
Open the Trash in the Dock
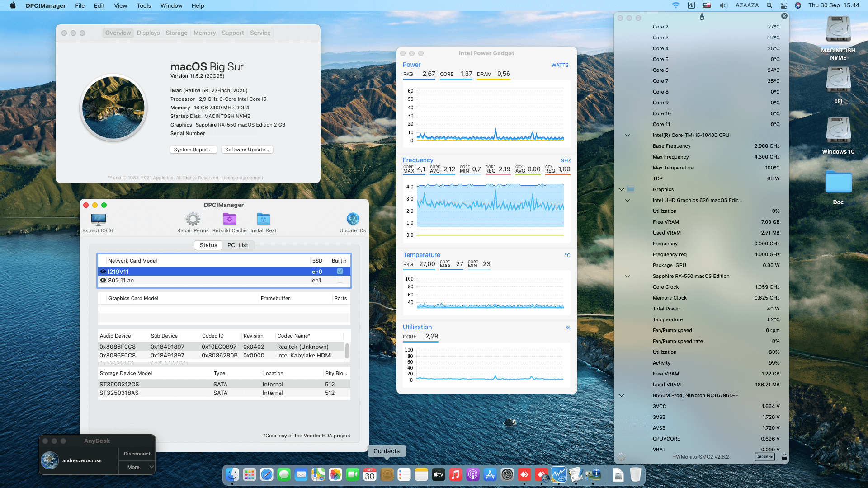636,474
